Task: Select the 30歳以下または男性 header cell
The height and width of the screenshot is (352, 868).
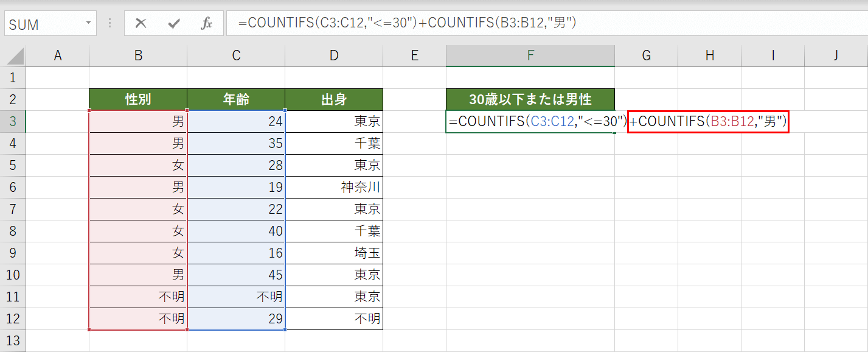Action: coord(530,99)
